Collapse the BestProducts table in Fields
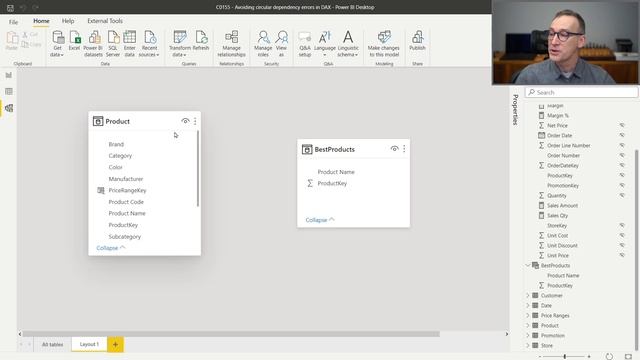This screenshot has width=640, height=360. click(528, 265)
